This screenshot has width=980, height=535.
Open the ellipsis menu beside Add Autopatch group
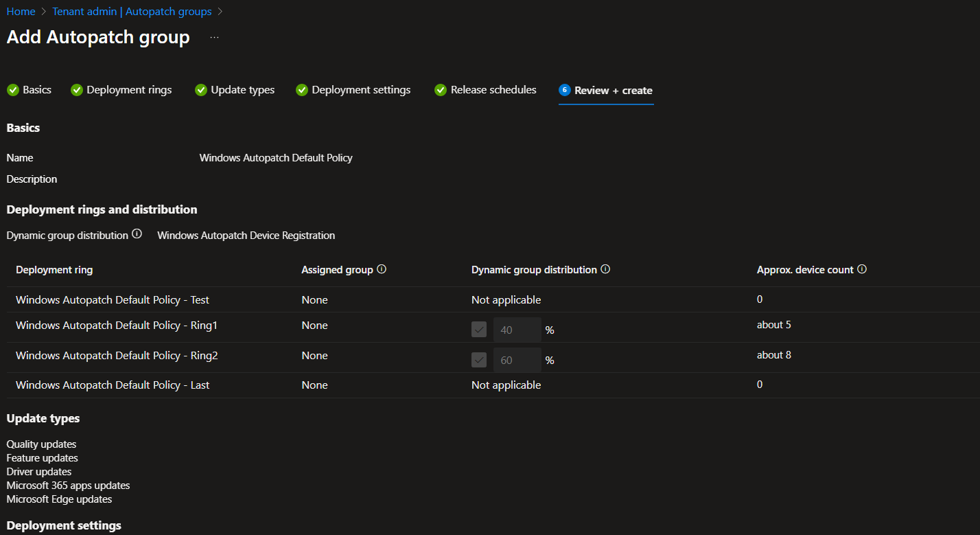[213, 38]
